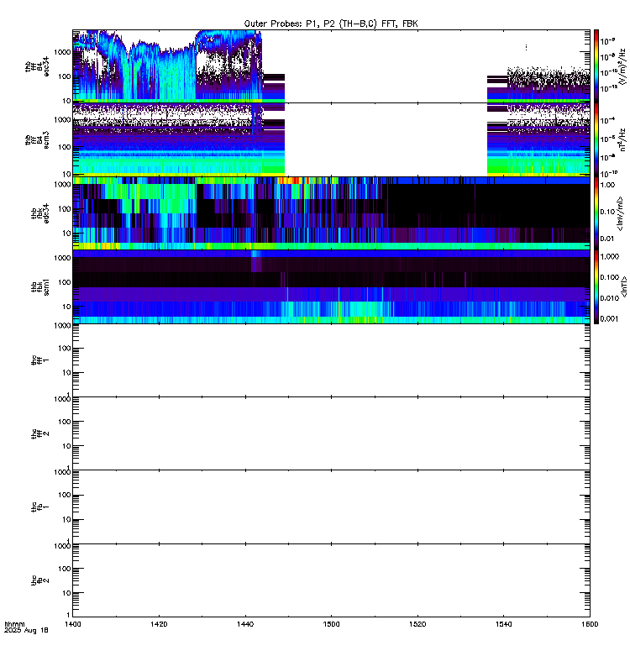Select the thc fff 1 panel label
The width and height of the screenshot is (630, 672).
click(x=39, y=360)
